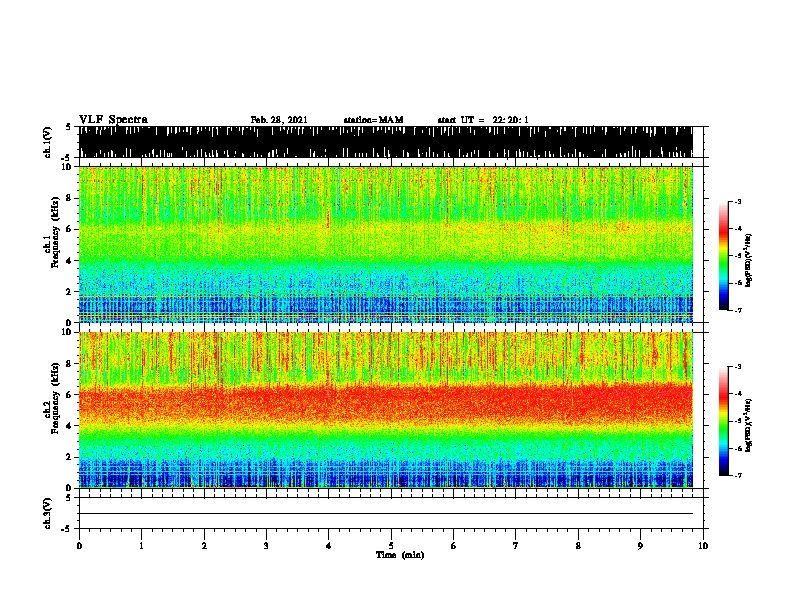This screenshot has height=612, width=792.
Task: Click the "ch.3(V)" axis label
Action: coord(47,513)
